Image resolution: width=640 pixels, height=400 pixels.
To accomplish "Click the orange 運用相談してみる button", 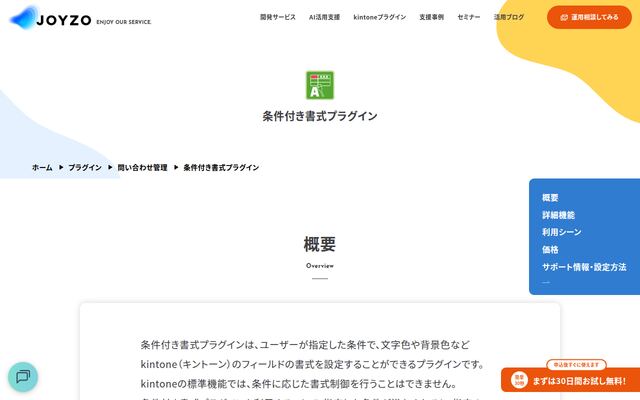I will pyautogui.click(x=589, y=17).
